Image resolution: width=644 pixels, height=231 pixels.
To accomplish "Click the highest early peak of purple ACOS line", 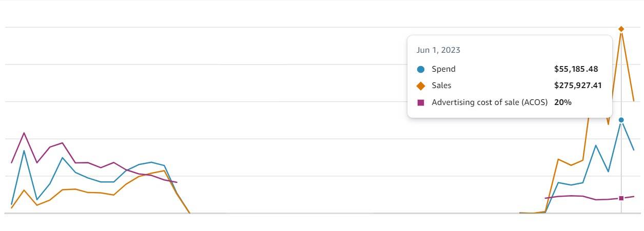I will click(24, 133).
